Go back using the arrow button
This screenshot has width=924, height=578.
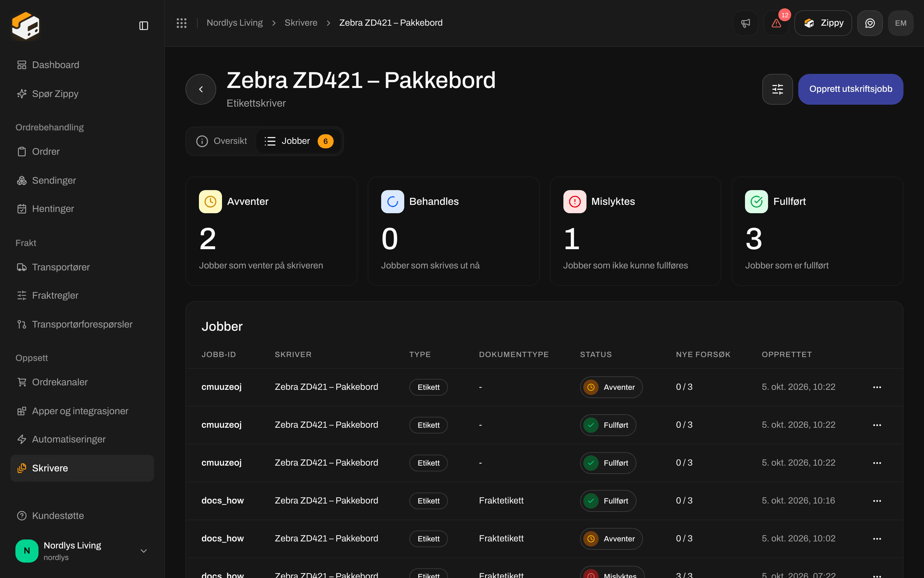201,89
